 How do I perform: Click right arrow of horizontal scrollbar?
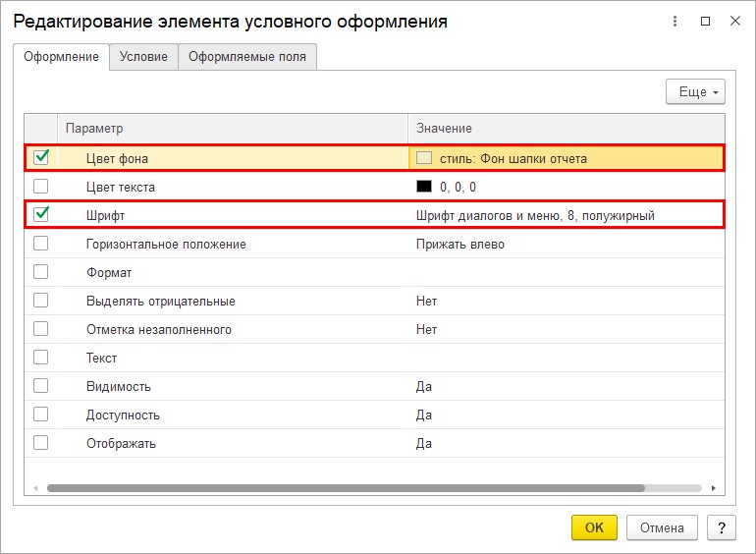[x=714, y=488]
